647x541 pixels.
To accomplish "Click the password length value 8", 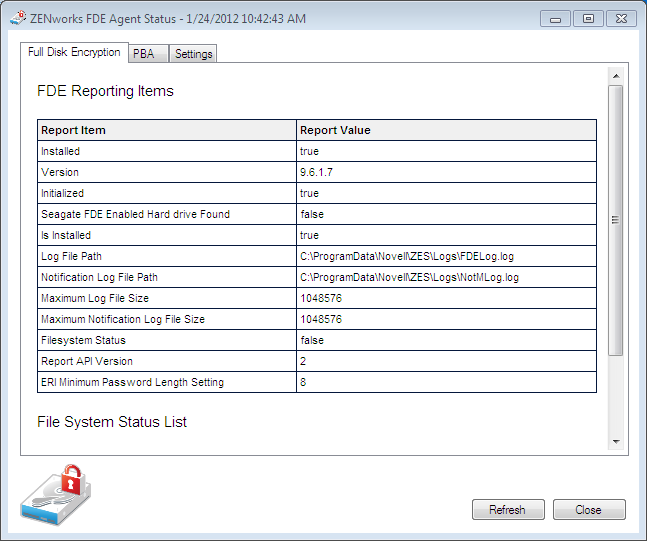I will point(303,383).
